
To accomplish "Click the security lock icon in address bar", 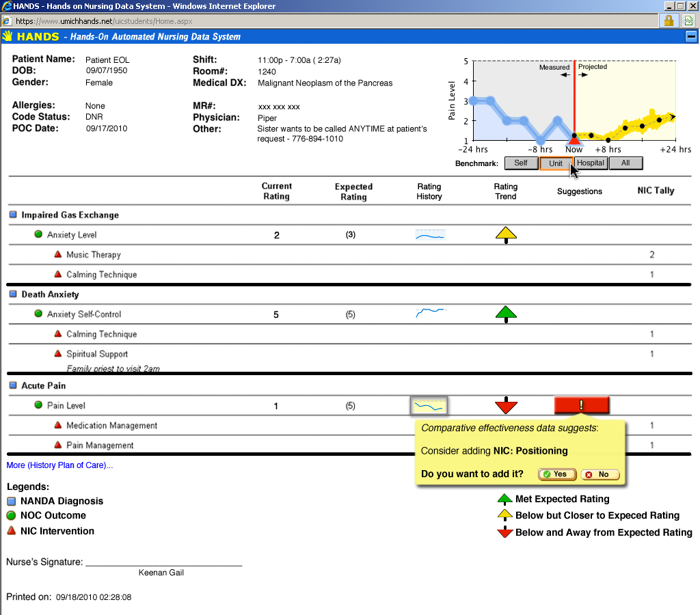I will 669,20.
